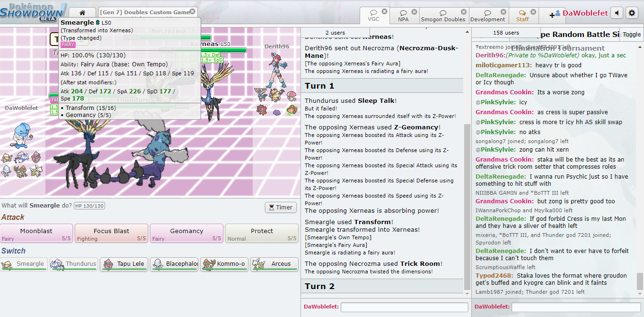Switch to the Development tab
644x317 pixels.
pyautogui.click(x=487, y=16)
